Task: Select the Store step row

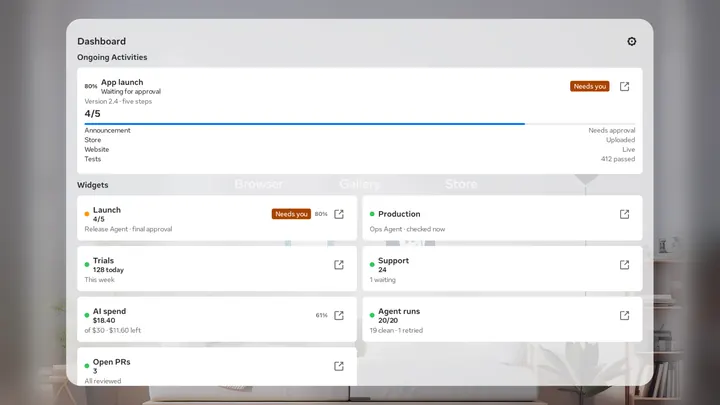Action: pyautogui.click(x=360, y=140)
